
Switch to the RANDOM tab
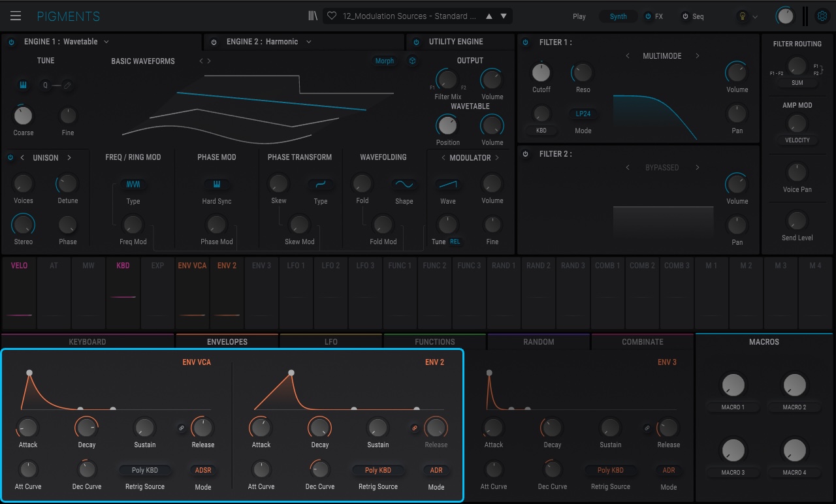[x=539, y=341]
